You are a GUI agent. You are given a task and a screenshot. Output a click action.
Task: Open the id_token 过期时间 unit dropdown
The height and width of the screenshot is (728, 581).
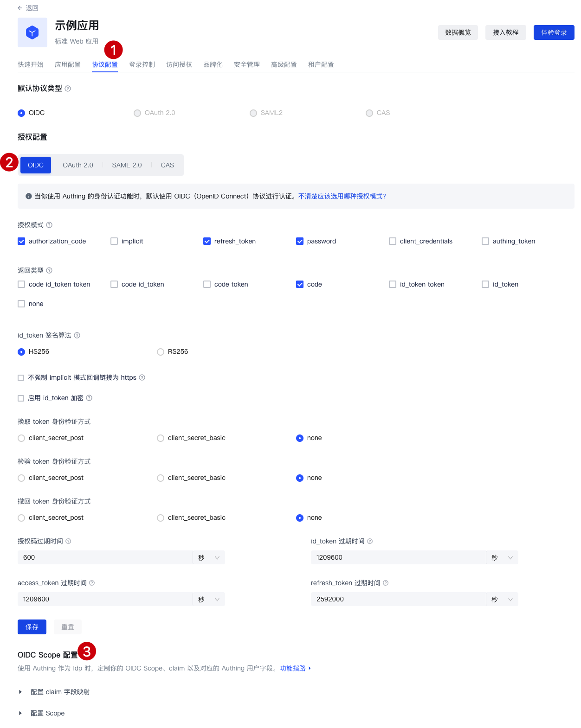pos(502,557)
